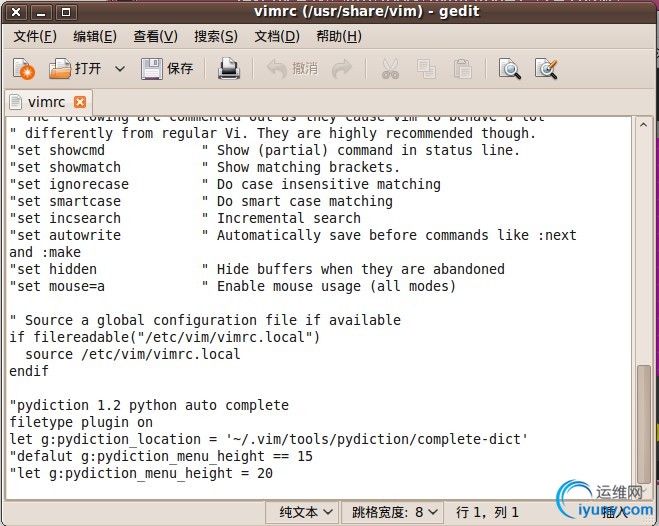Open the 查看(V) menu
The height and width of the screenshot is (526, 659).
[x=155, y=37]
